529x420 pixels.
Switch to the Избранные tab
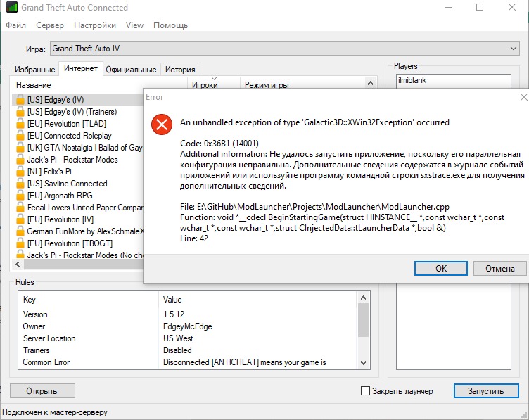coord(34,70)
